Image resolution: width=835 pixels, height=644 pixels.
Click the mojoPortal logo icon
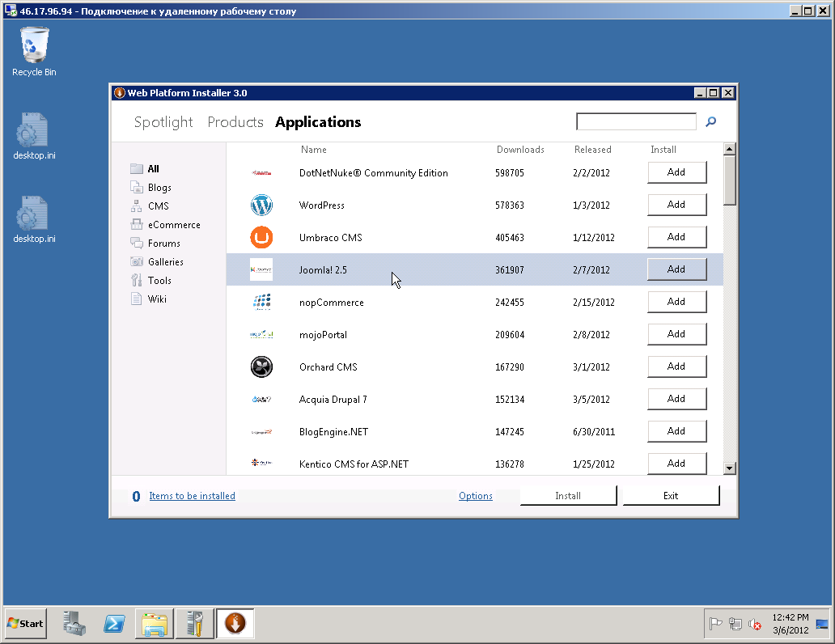[261, 334]
